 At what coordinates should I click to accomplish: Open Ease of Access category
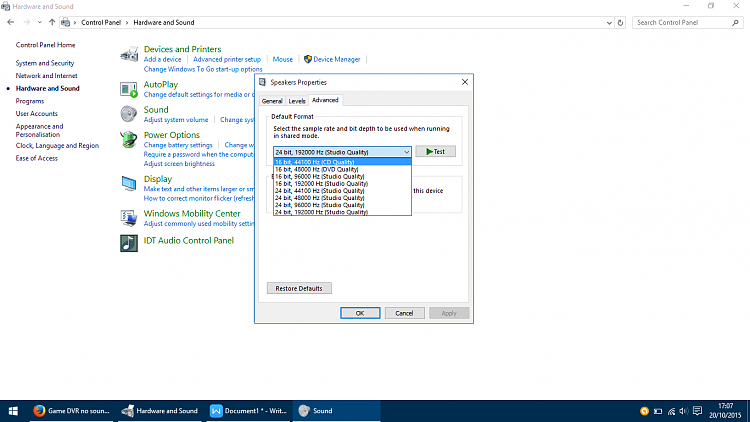[x=36, y=158]
